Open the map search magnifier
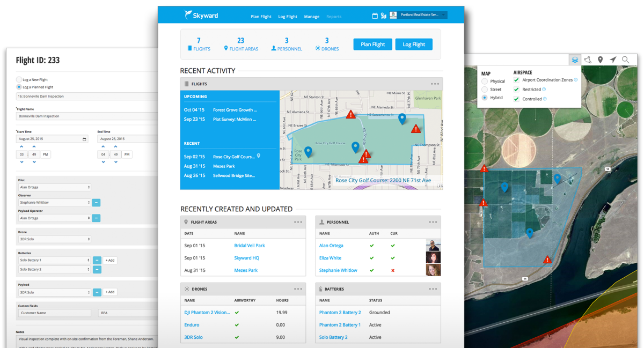 tap(626, 60)
